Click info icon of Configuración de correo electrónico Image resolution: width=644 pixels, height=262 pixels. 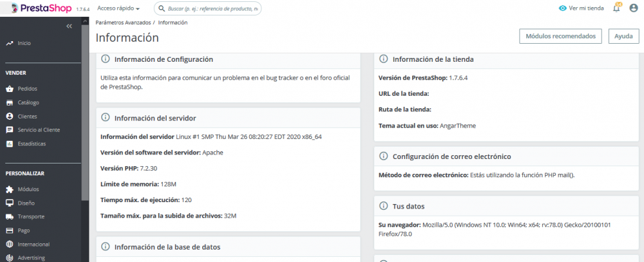383,156
